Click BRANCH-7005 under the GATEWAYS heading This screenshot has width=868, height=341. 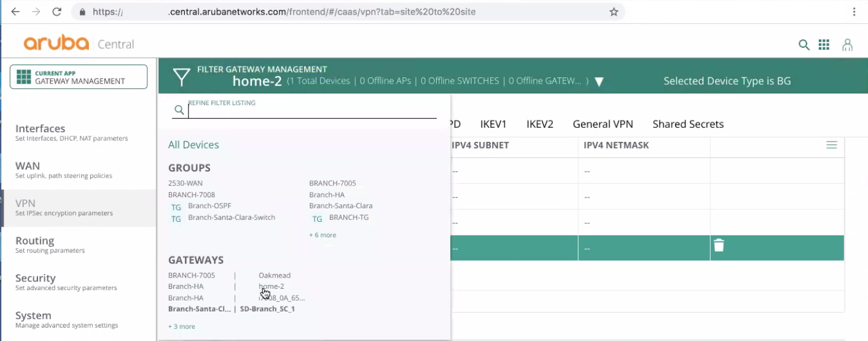(192, 275)
